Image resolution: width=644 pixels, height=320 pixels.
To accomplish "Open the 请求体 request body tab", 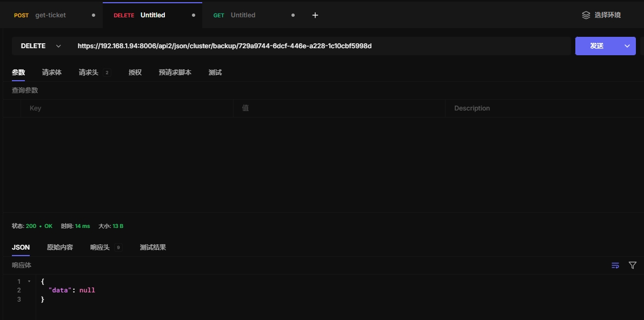I will click(52, 73).
